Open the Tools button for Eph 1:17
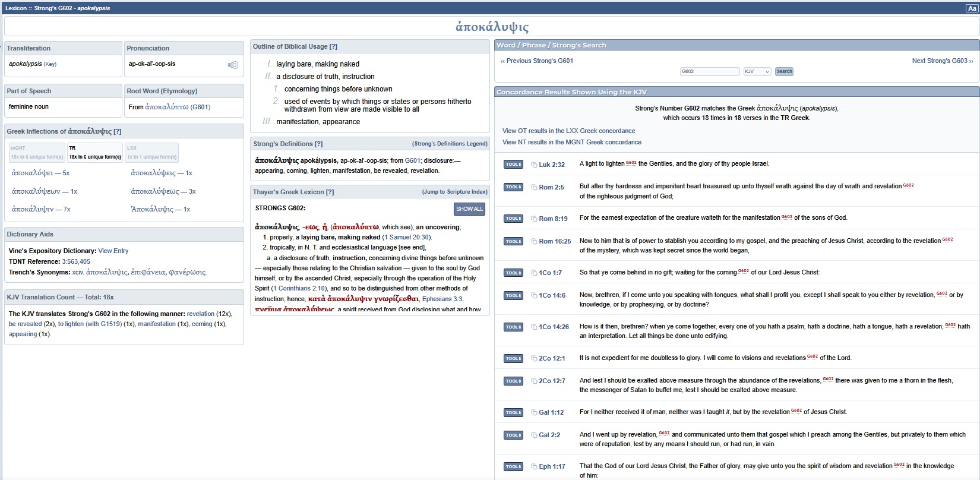The image size is (980, 480). (x=513, y=466)
